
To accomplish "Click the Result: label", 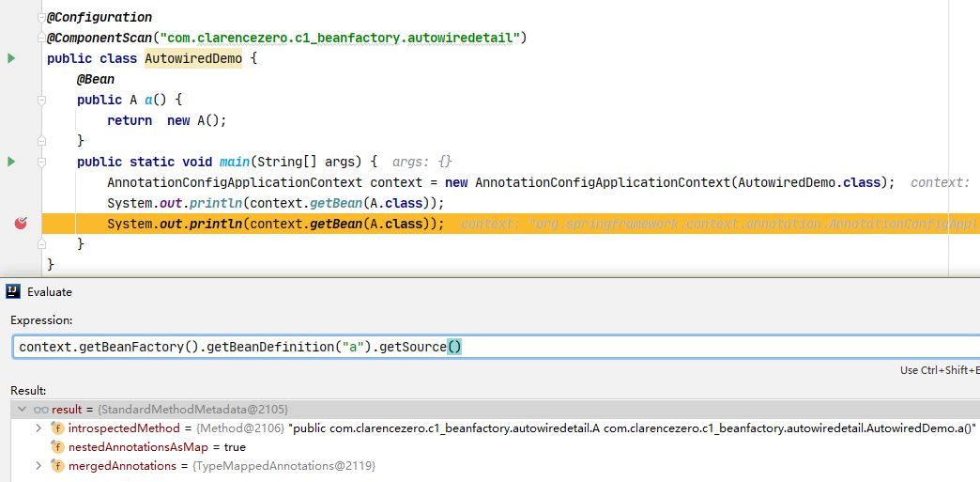I will tap(29, 391).
